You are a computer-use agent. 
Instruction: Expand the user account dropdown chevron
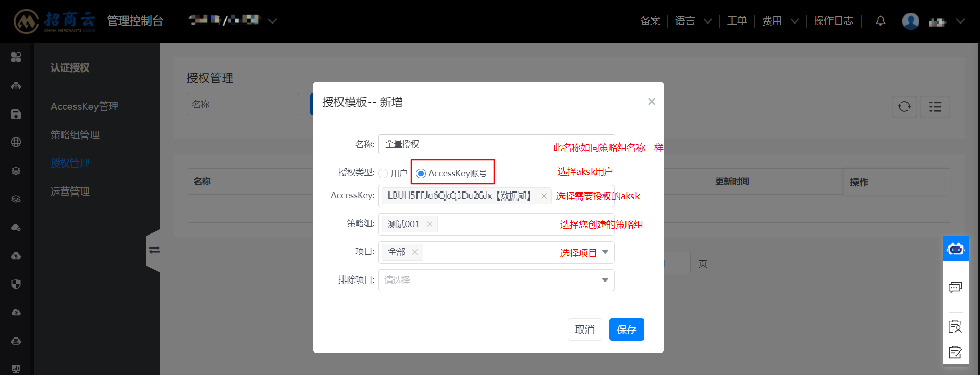point(960,21)
